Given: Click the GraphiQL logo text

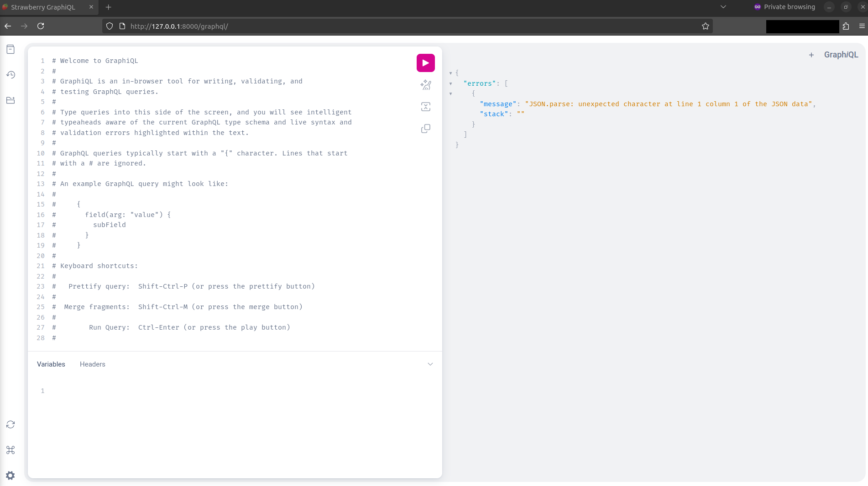Looking at the screenshot, I should click(841, 55).
